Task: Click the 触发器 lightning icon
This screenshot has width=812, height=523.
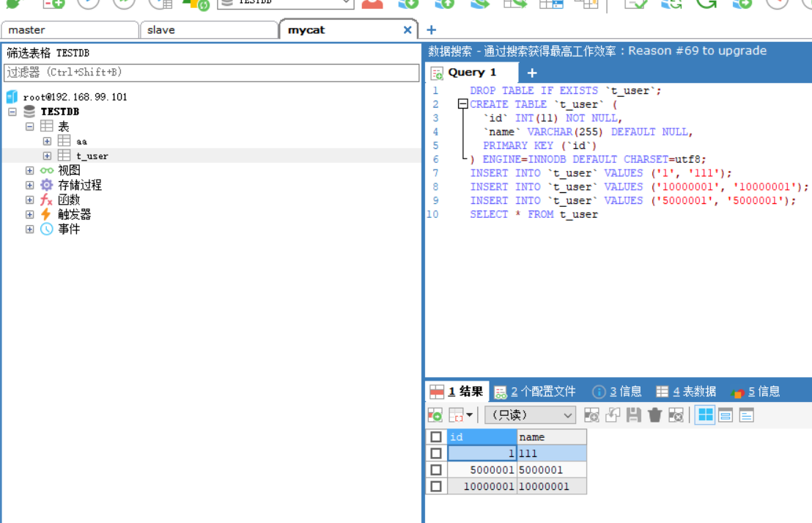Action: [x=46, y=214]
